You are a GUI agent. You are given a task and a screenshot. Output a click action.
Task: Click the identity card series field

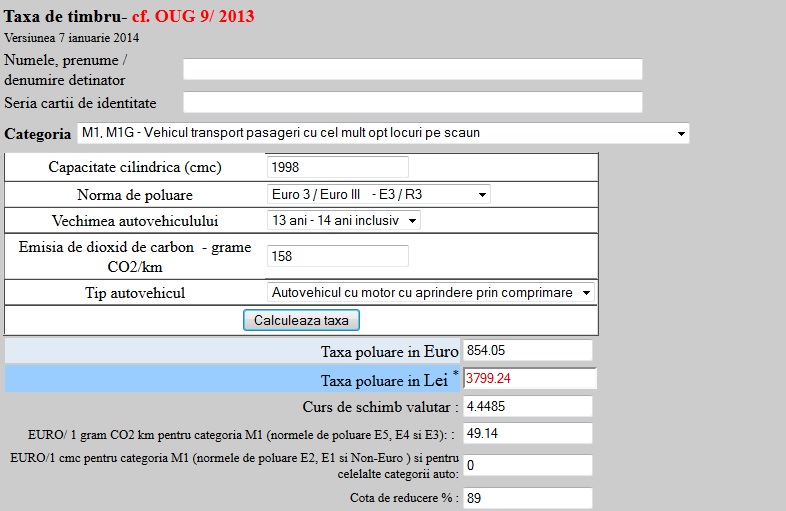(x=412, y=102)
